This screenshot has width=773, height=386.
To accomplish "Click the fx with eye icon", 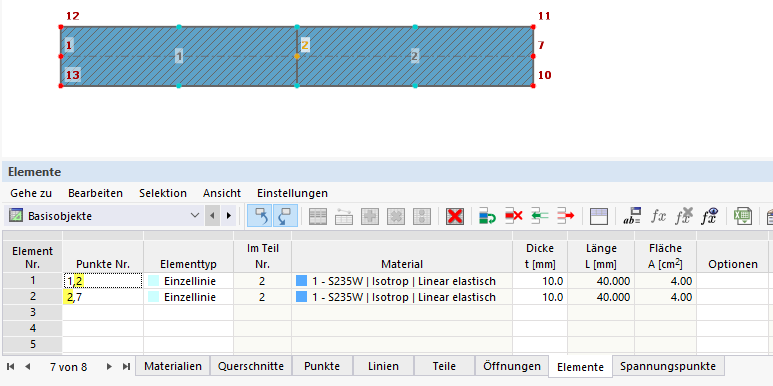I will pos(709,216).
